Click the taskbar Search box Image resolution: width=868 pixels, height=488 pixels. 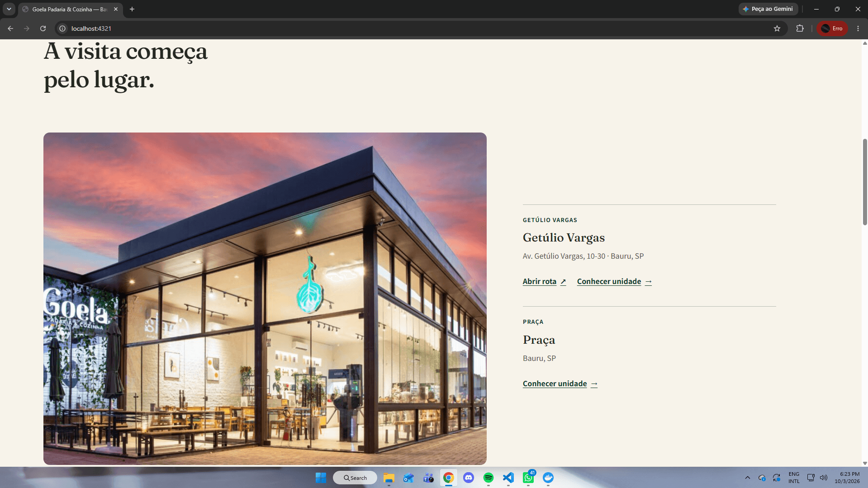355,478
